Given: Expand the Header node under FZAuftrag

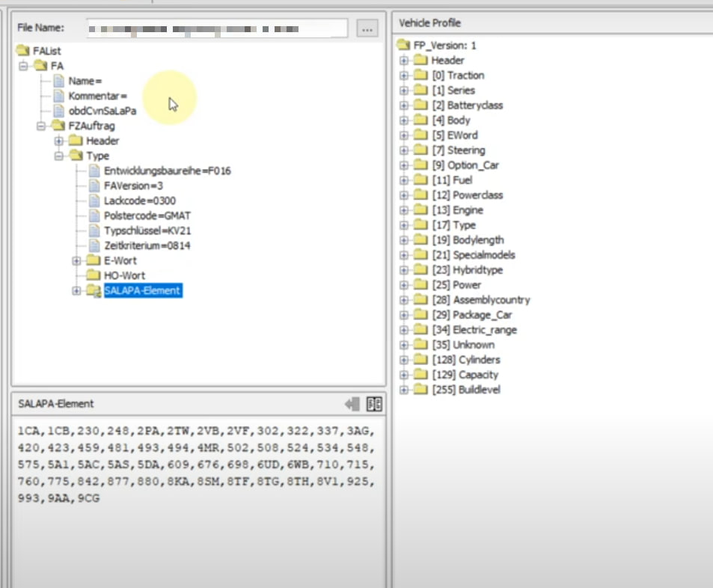Looking at the screenshot, I should pos(59,141).
